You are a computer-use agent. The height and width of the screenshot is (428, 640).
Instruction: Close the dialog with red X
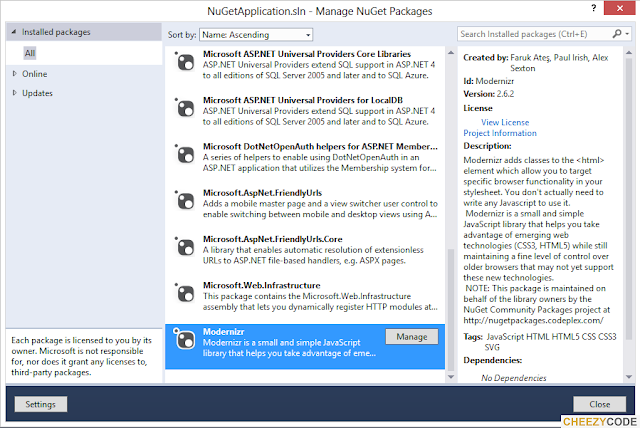point(619,8)
